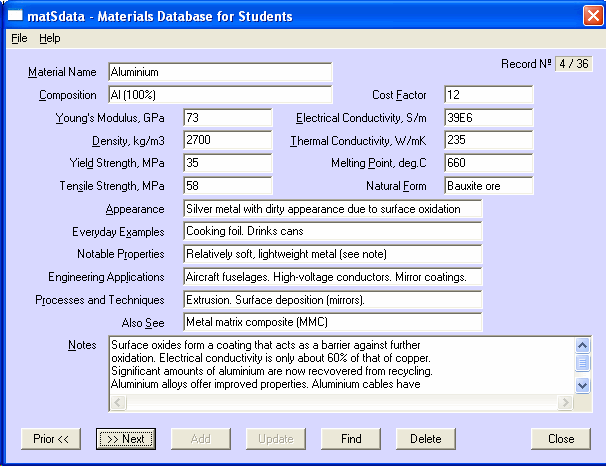The image size is (606, 466).
Task: Close the window using the title bar X
Action: (591, 16)
